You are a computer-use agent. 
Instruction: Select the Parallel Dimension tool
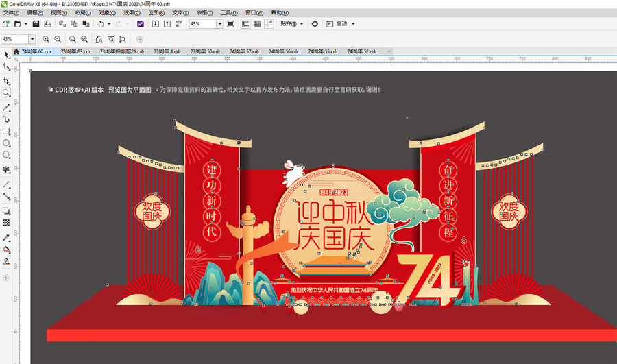click(6, 184)
